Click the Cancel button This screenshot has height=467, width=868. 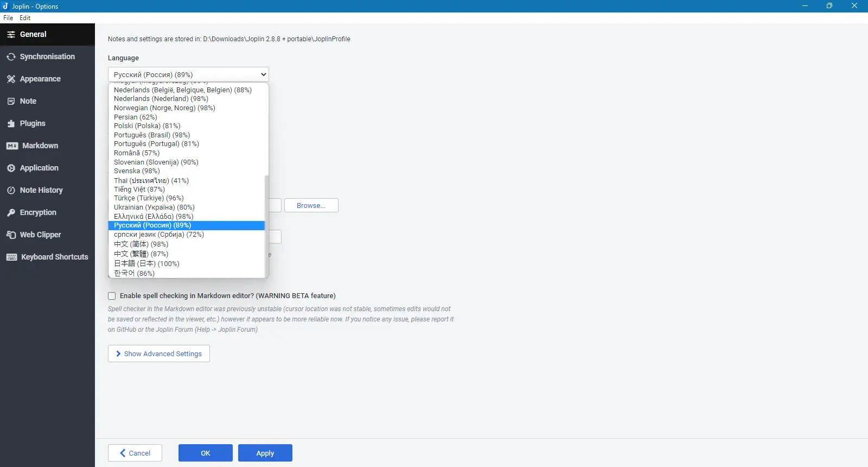tap(135, 453)
